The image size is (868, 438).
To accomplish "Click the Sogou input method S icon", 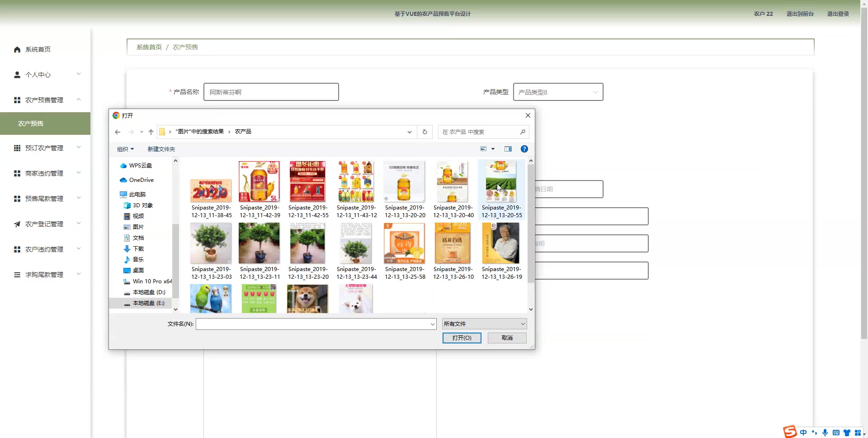I will click(x=790, y=432).
